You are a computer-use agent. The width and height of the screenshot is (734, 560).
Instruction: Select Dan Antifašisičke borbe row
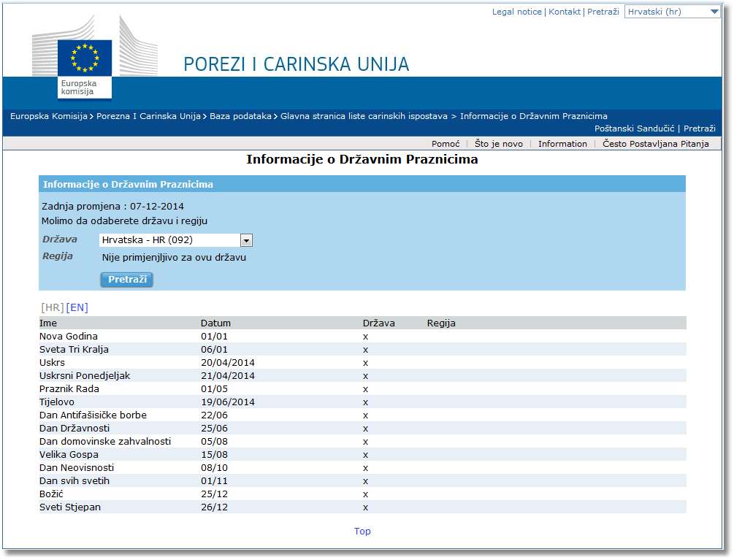coord(363,415)
